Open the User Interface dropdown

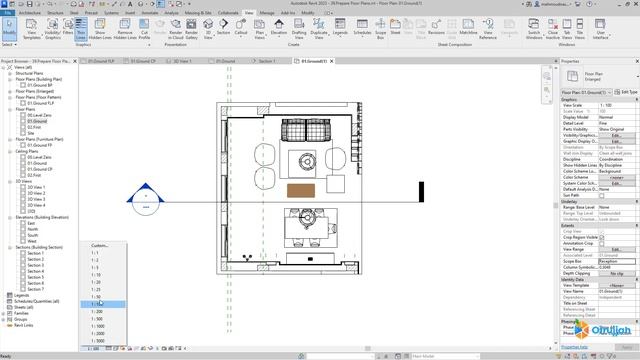600,29
